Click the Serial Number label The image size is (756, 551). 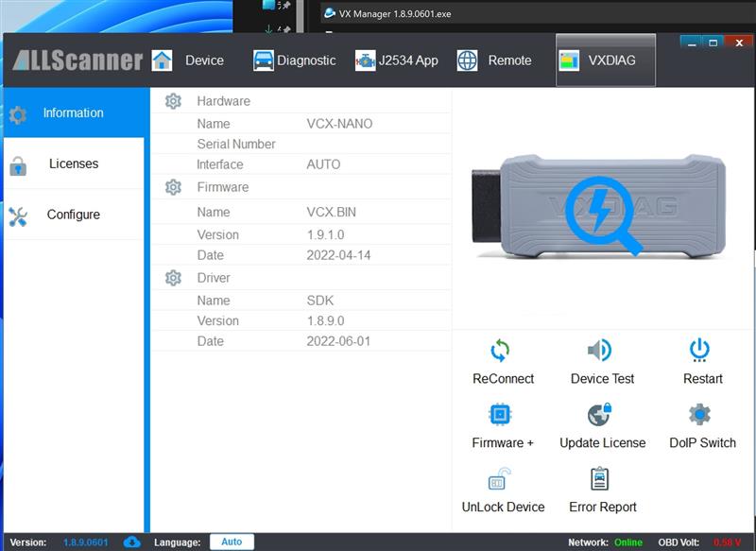click(236, 145)
